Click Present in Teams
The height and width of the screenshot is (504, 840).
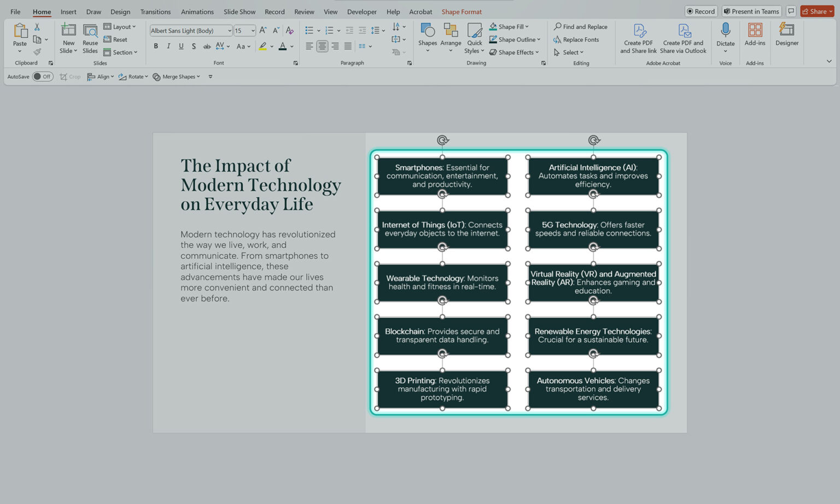tap(751, 11)
